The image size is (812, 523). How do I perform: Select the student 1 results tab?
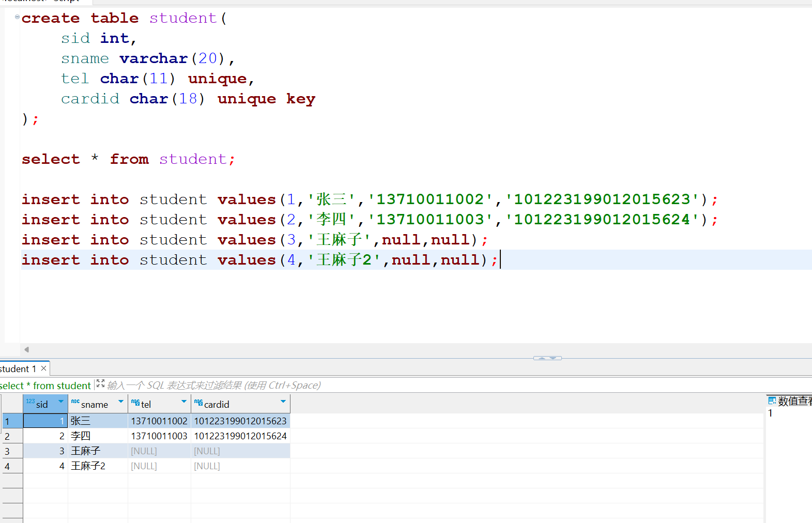[18, 369]
